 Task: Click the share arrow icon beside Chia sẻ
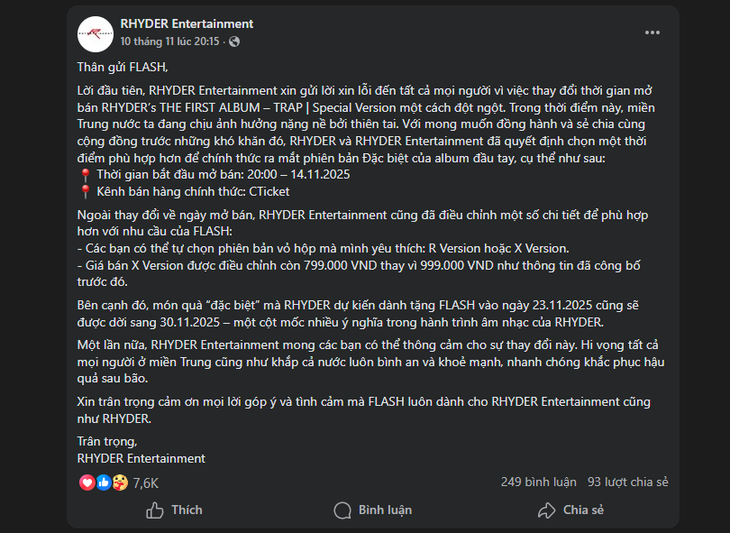click(546, 510)
